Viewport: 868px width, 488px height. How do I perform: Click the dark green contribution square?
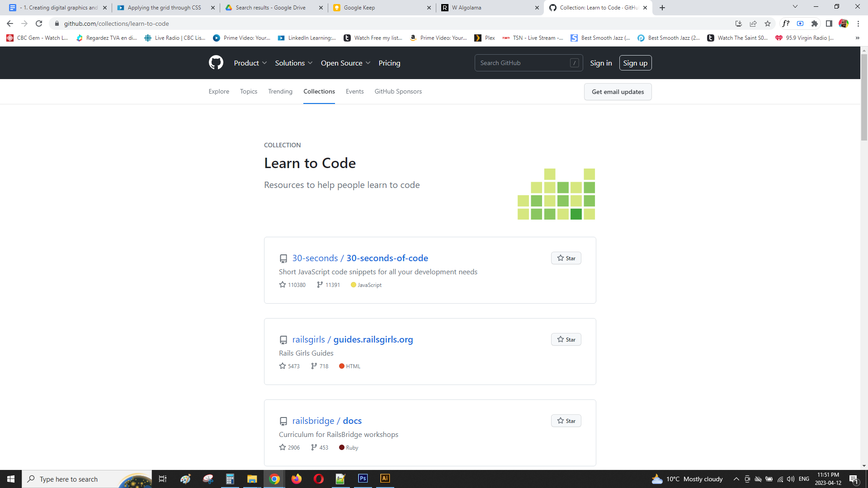pyautogui.click(x=576, y=214)
